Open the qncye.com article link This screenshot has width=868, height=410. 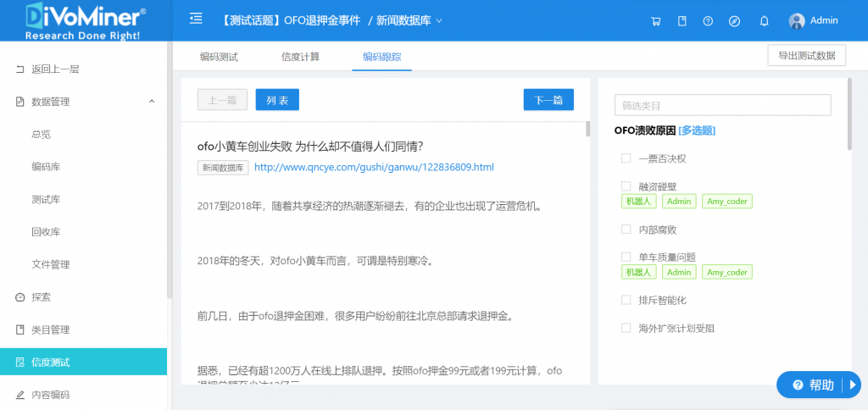(x=374, y=167)
